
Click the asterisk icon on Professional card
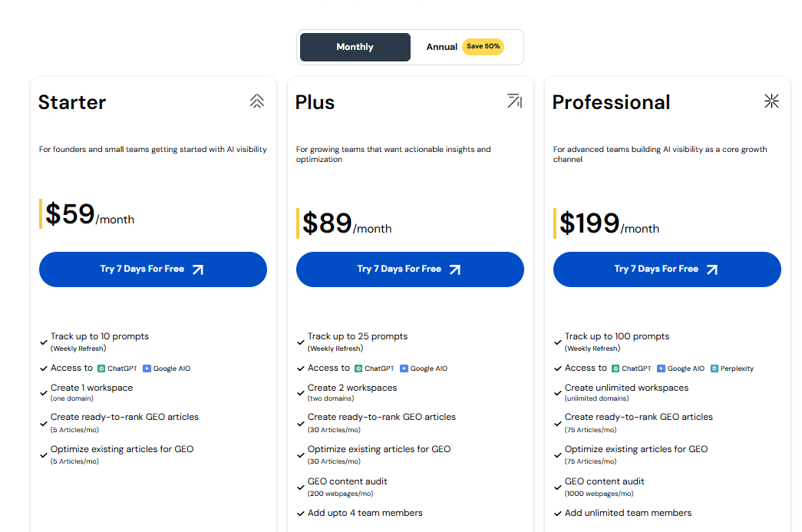click(771, 101)
